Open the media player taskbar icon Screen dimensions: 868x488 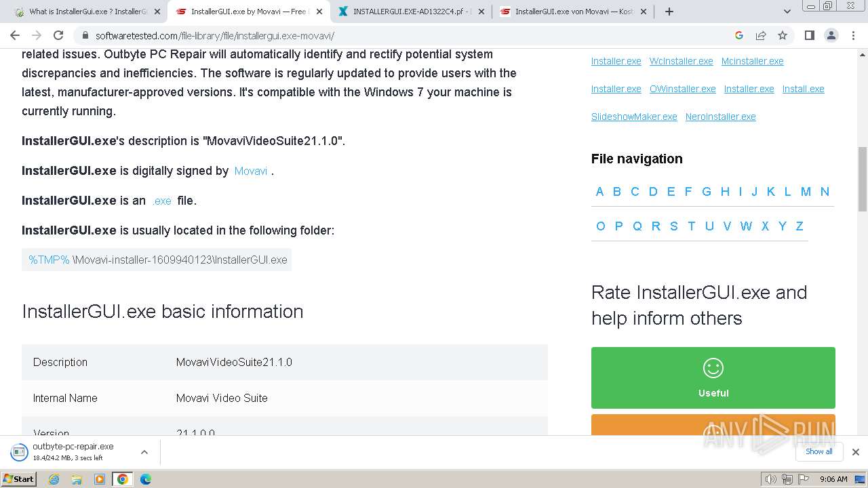pos(100,479)
